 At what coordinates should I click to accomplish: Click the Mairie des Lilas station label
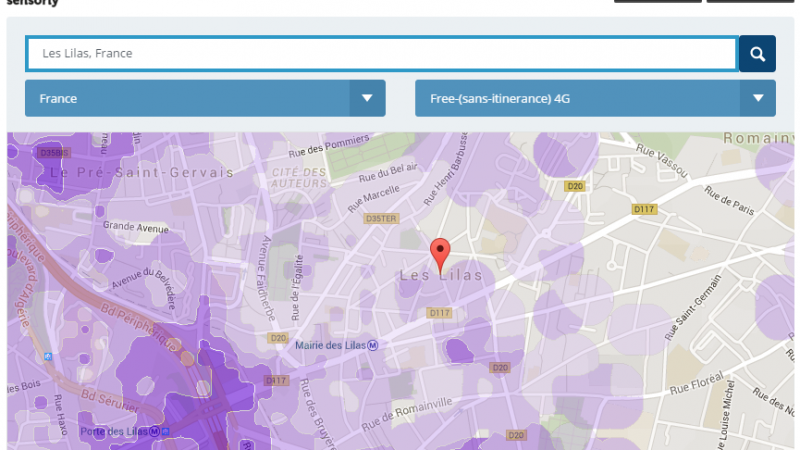pos(330,346)
